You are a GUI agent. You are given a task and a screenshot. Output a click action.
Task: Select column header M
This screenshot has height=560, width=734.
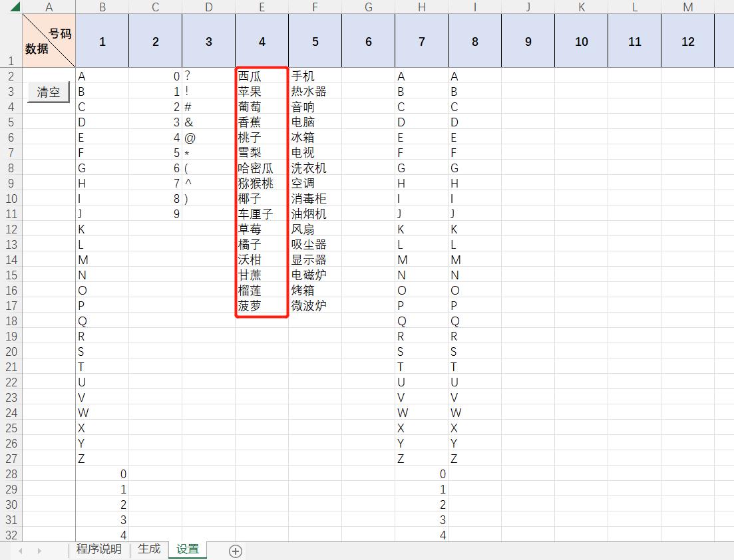click(687, 7)
